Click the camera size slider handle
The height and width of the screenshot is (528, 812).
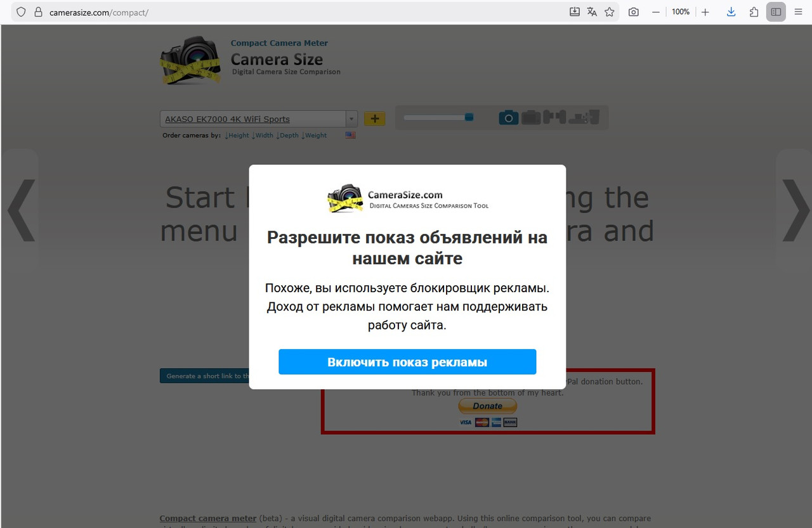tap(469, 117)
